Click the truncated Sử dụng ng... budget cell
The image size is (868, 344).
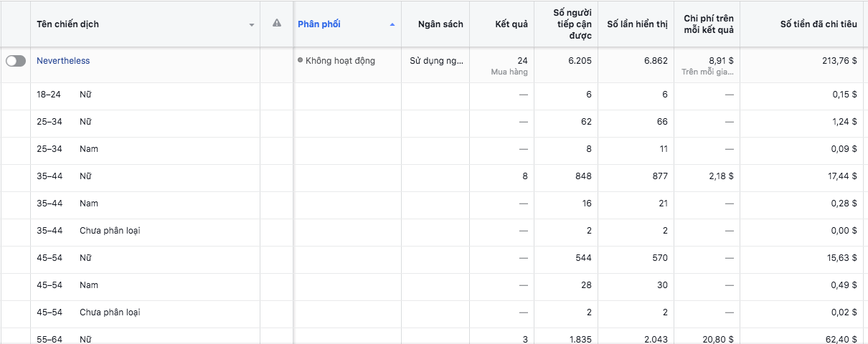click(436, 61)
